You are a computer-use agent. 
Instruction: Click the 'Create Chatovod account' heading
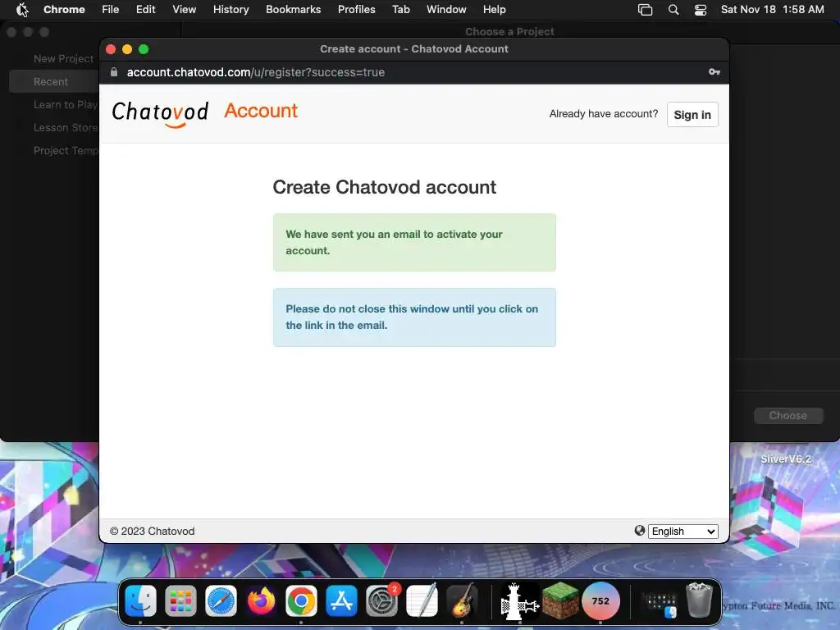384,187
